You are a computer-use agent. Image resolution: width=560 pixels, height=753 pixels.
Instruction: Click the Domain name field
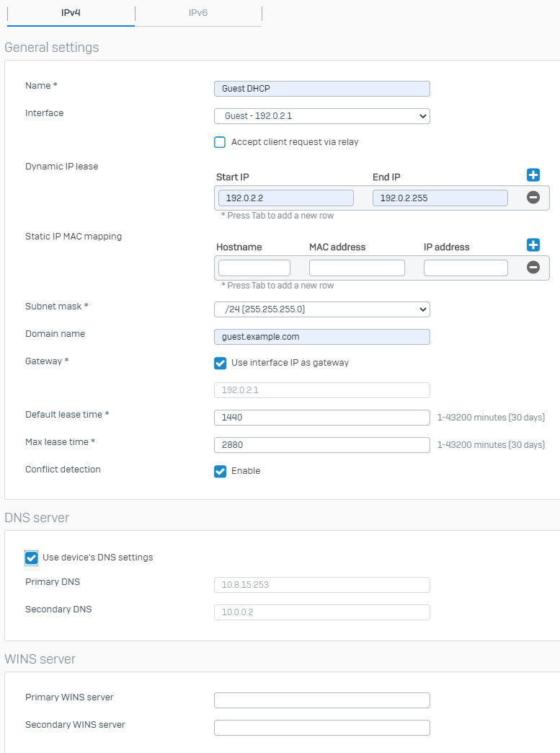pyautogui.click(x=321, y=337)
